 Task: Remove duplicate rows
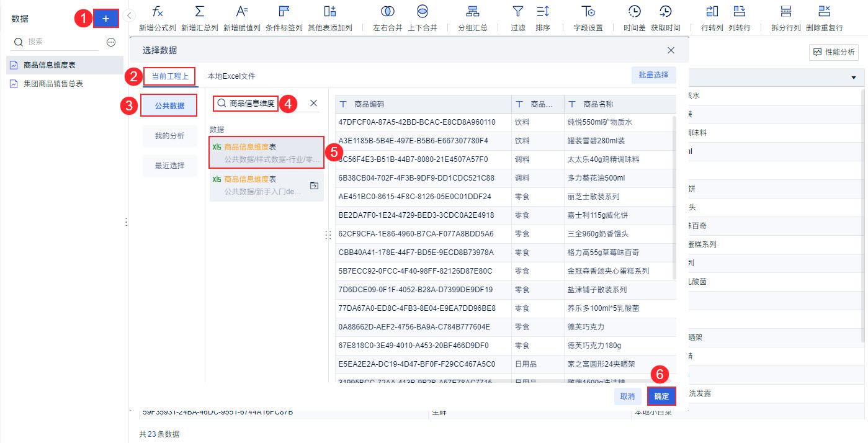coord(825,19)
